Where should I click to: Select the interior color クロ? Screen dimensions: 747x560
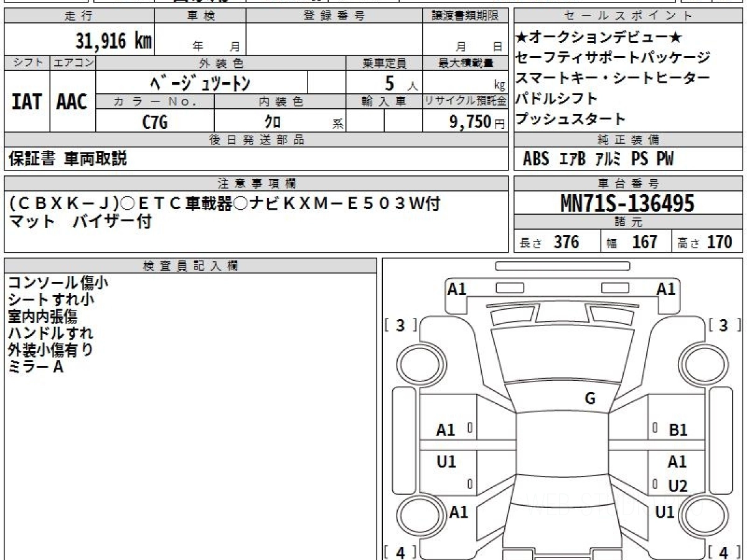(273, 123)
